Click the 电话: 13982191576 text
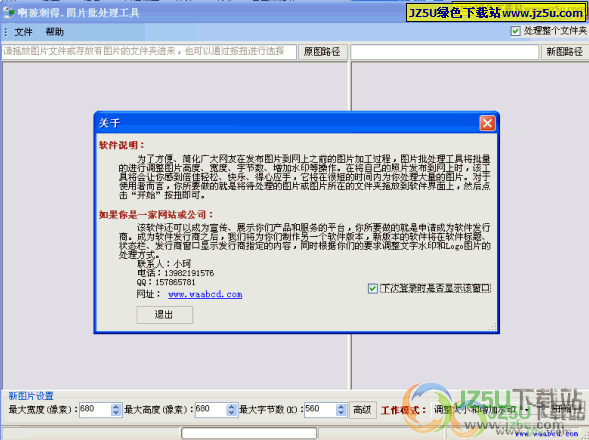589x440 pixels. click(175, 273)
